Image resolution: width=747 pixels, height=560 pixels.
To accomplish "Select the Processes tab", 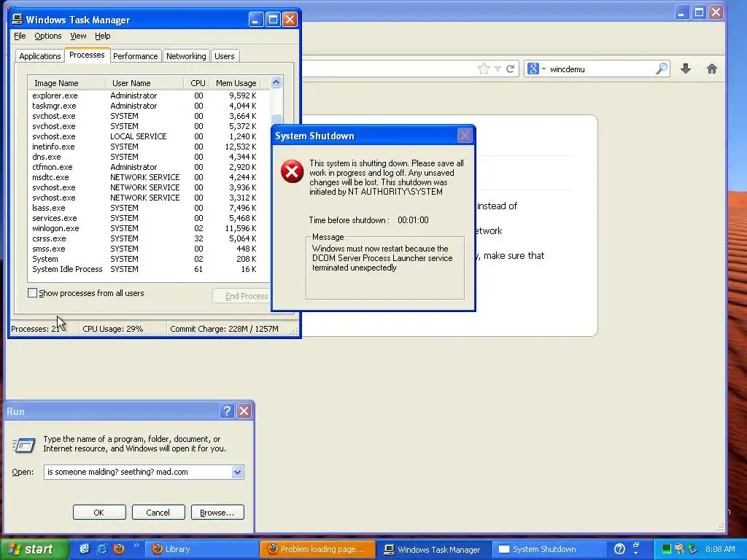I will pyautogui.click(x=87, y=55).
